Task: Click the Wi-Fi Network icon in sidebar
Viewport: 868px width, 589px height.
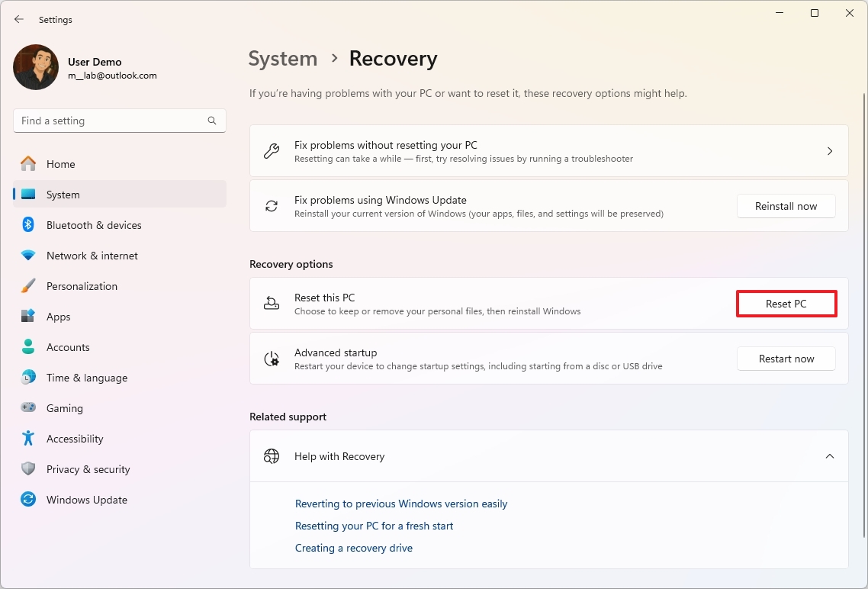Action: [28, 255]
